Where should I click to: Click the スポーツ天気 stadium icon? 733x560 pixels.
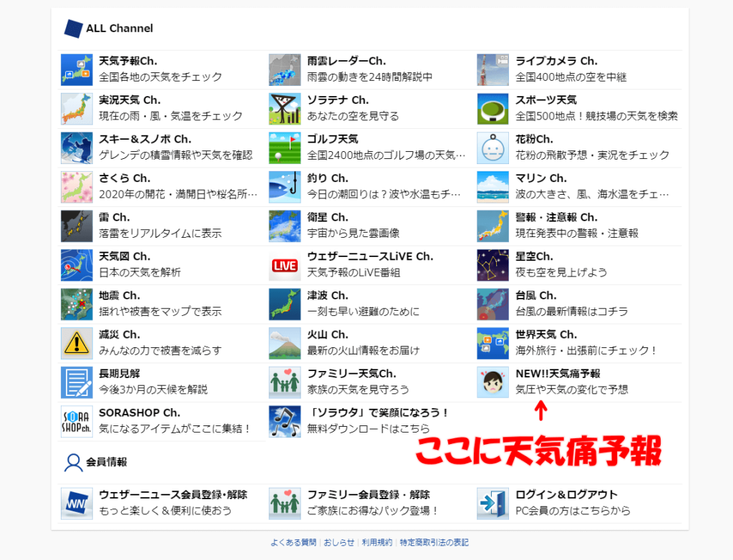pyautogui.click(x=492, y=109)
